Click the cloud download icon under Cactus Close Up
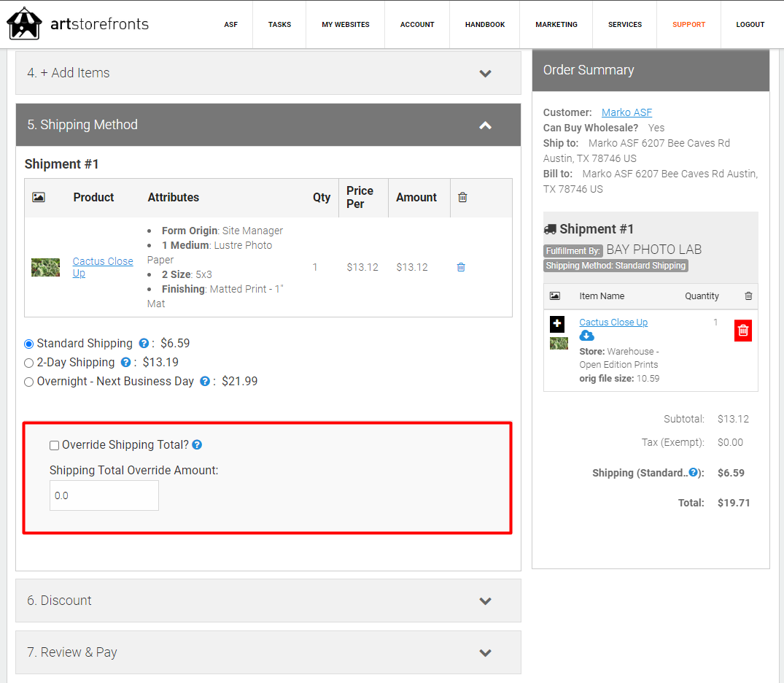The image size is (784, 683). (587, 336)
